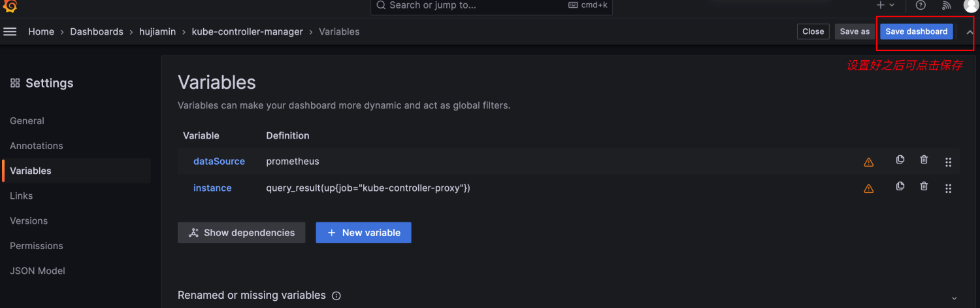Click the help question mark icon
Screen dimensions: 980x308
point(921,5)
